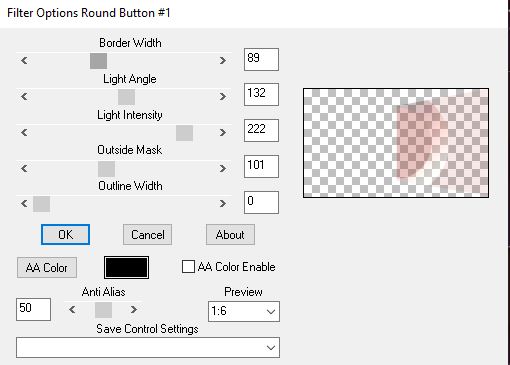This screenshot has height=365, width=510.
Task: Click the AA Color button
Action: point(47,268)
